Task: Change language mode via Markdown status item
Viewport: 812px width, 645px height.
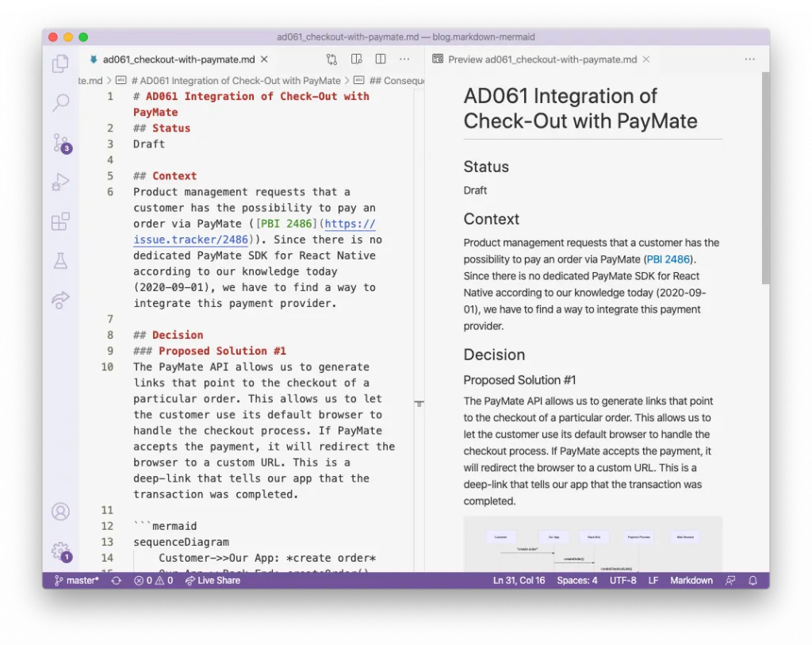Action: click(x=691, y=581)
